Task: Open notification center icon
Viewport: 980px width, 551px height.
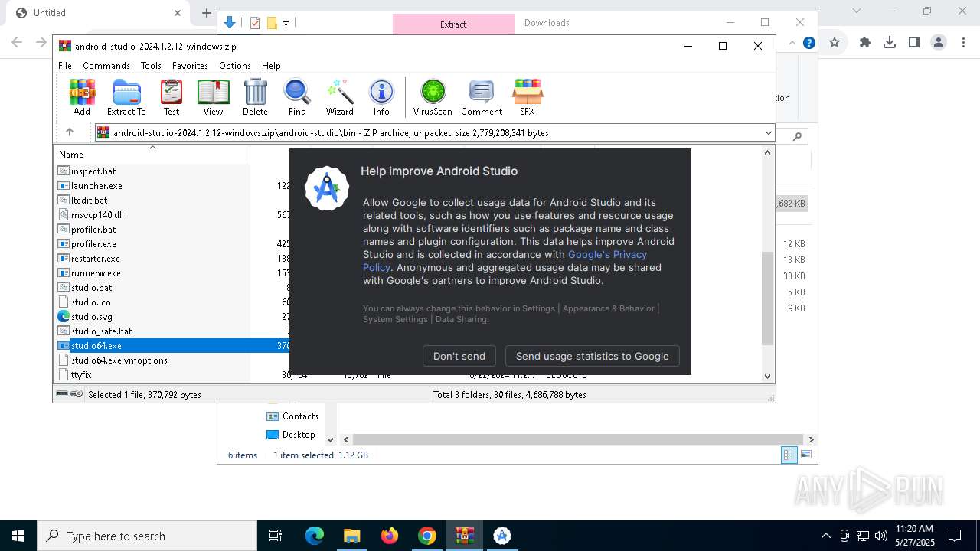Action: (955, 536)
